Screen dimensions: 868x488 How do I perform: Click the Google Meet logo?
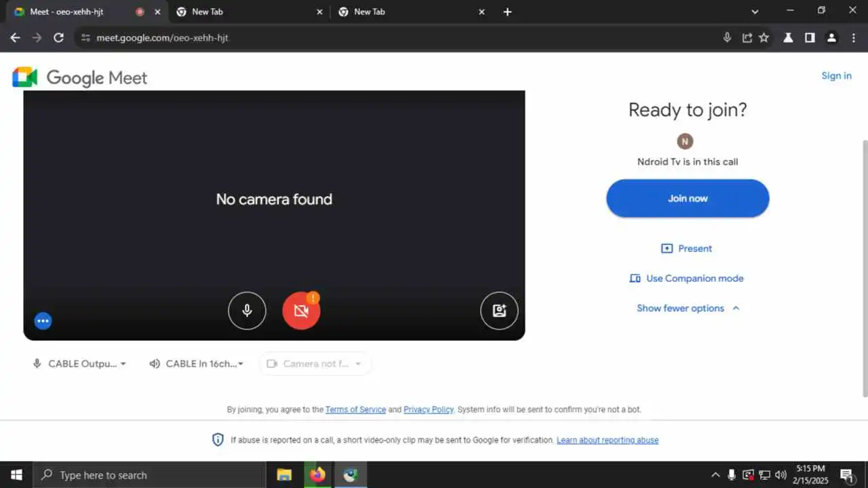[80, 77]
